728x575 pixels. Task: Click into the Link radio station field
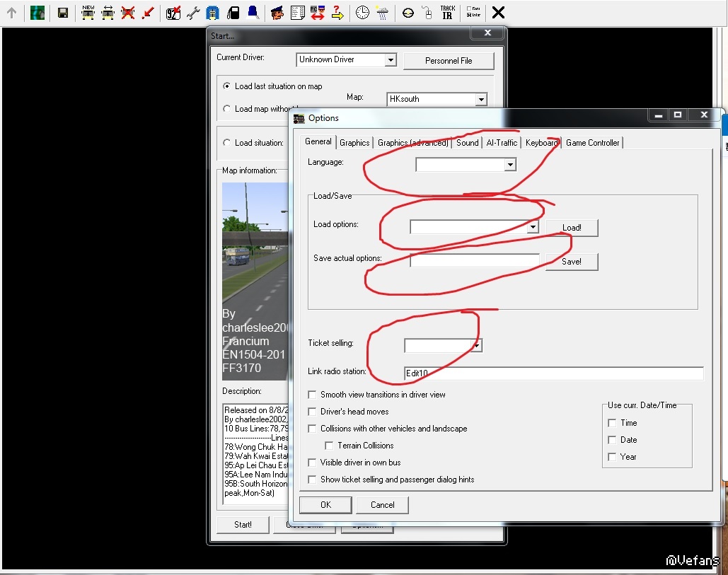point(553,373)
